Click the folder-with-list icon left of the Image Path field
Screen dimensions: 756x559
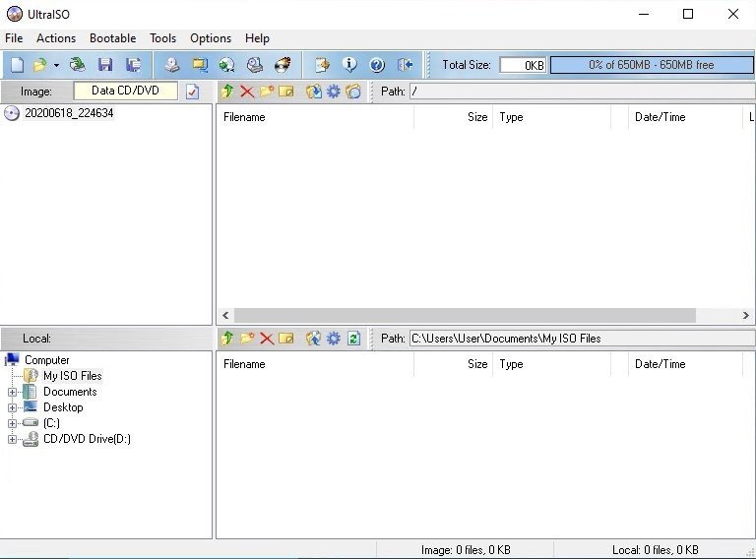353,92
